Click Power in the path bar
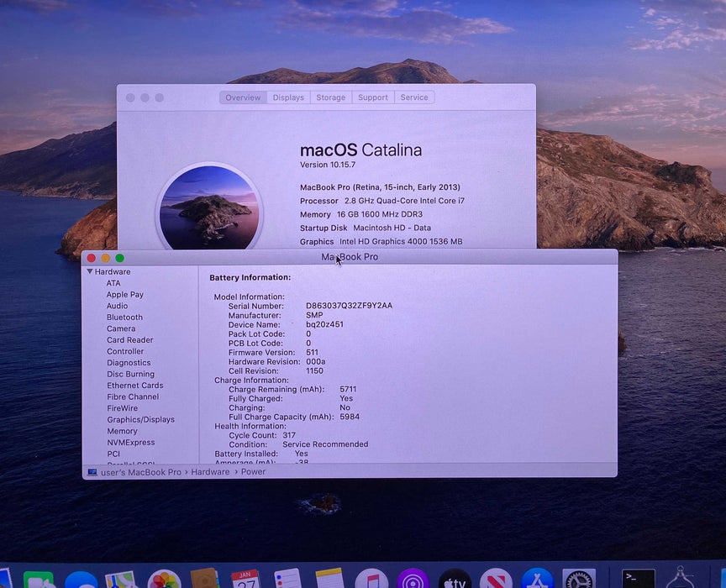The height and width of the screenshot is (588, 726). [253, 472]
